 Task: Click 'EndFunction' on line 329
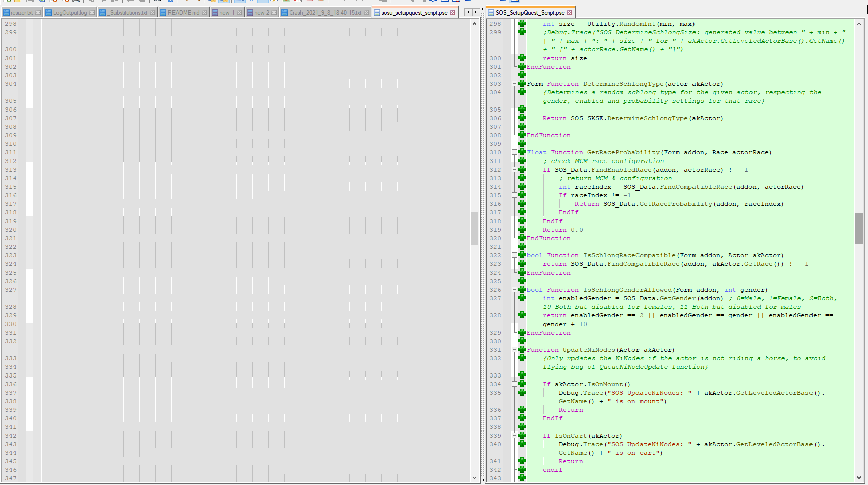point(549,333)
